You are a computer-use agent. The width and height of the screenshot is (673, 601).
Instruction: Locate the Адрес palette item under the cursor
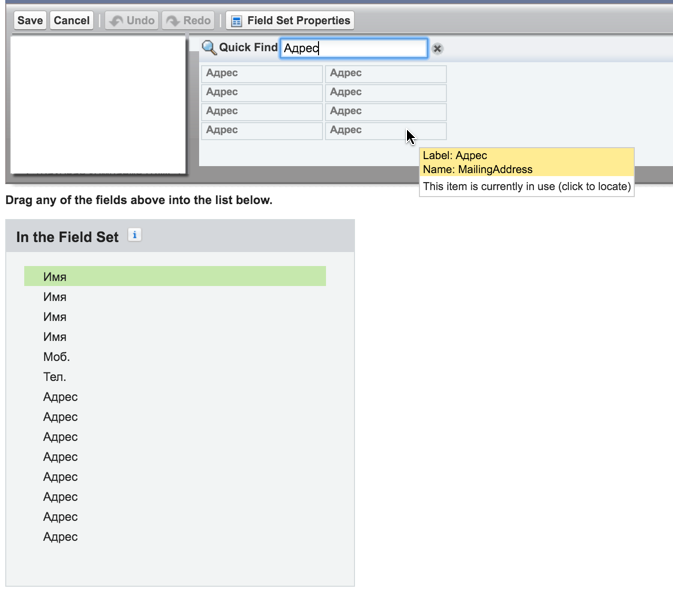pyautogui.click(x=385, y=130)
